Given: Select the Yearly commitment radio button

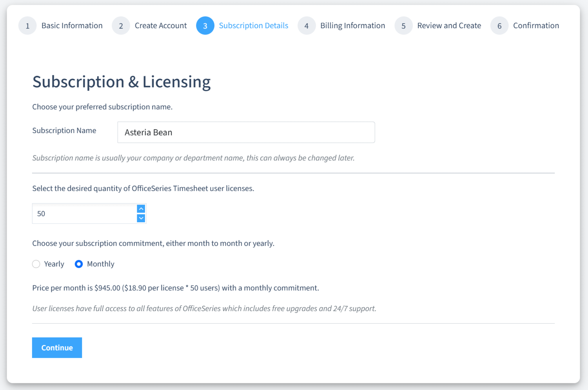Looking at the screenshot, I should click(36, 264).
